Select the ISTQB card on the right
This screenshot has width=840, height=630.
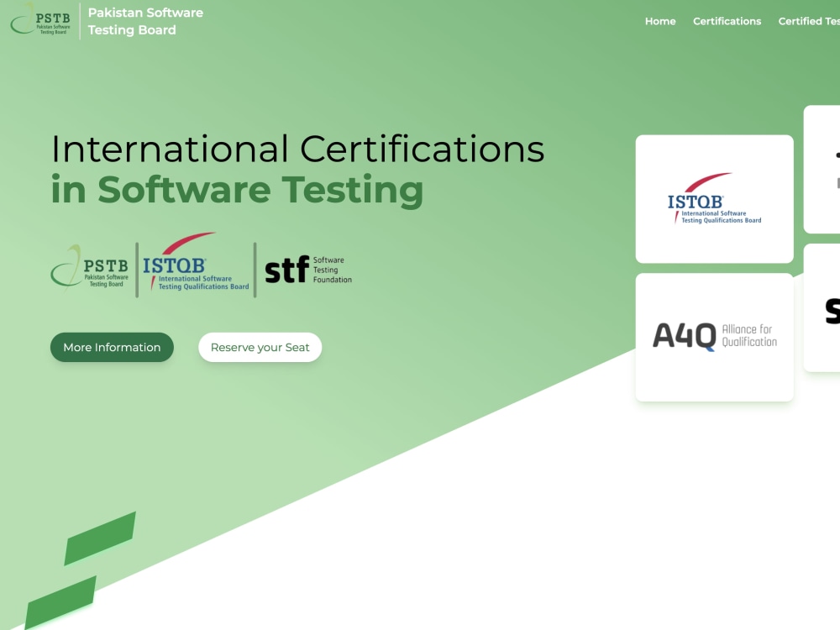click(x=714, y=199)
